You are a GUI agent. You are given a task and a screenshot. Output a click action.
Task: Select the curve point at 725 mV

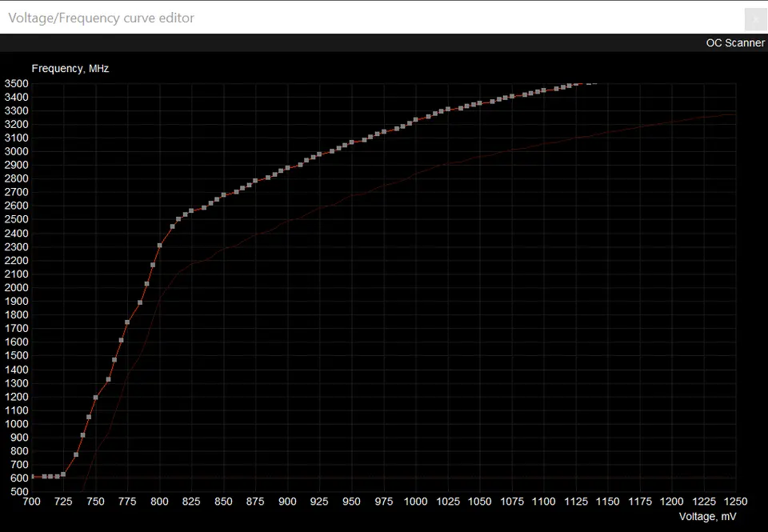63,474
